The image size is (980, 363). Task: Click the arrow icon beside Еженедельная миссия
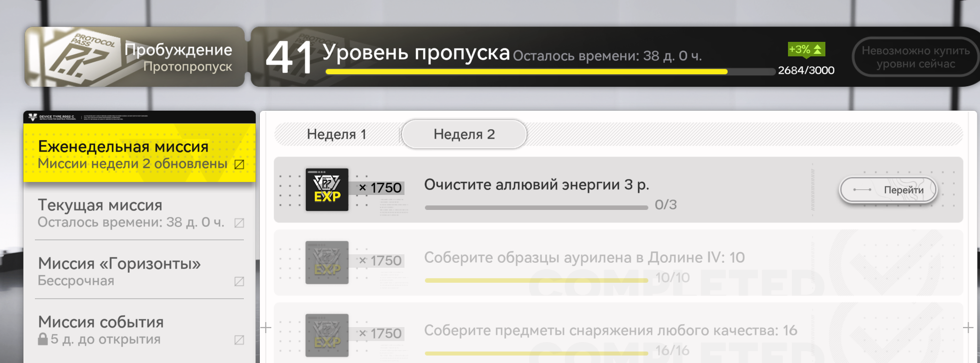[239, 164]
